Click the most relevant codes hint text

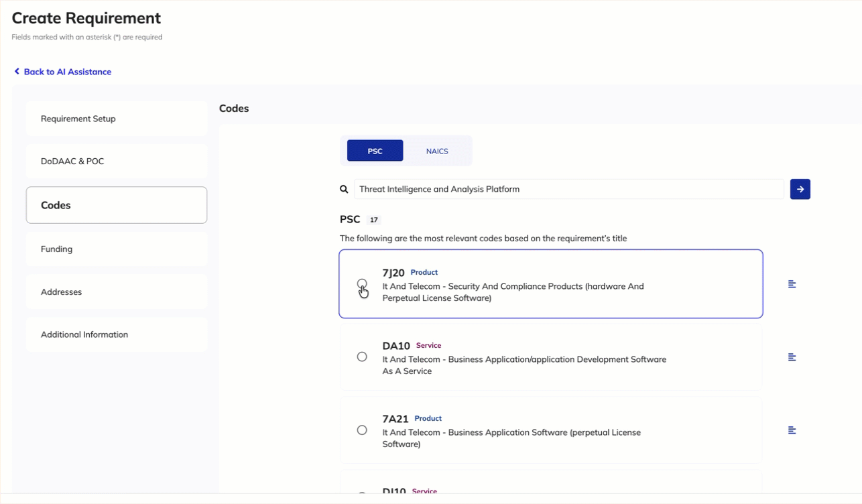point(483,238)
